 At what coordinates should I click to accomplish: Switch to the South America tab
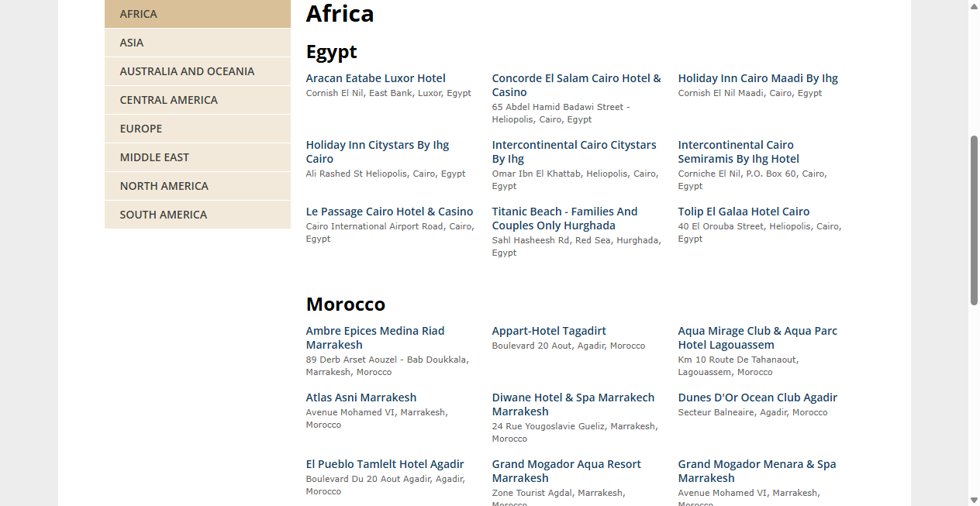point(198,215)
